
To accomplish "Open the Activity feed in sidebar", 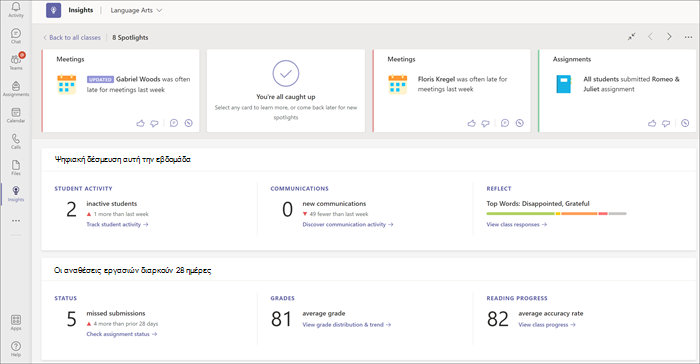I will click(16, 9).
